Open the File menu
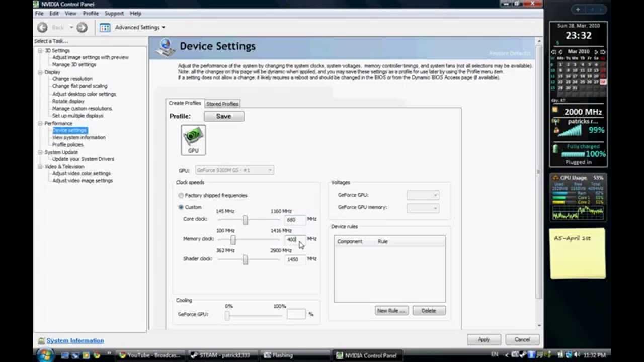The width and height of the screenshot is (644, 362). pyautogui.click(x=39, y=14)
